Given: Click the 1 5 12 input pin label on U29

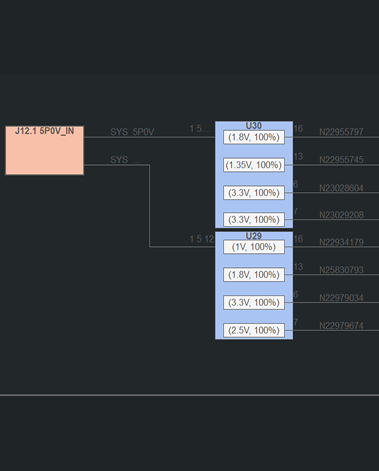Looking at the screenshot, I should click(x=201, y=239).
